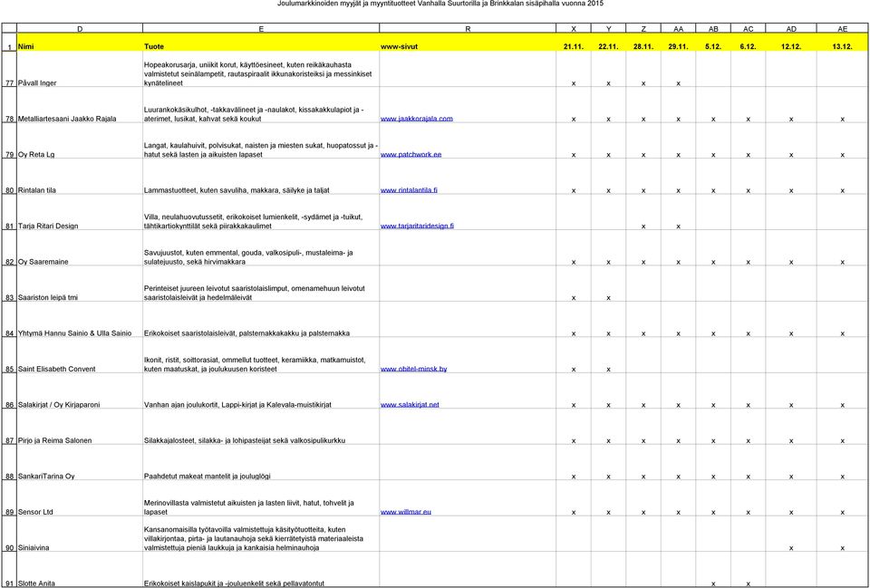Open the www.tarjaritaridesign.fi link
The height and width of the screenshot is (588, 870).
pyautogui.click(x=417, y=226)
